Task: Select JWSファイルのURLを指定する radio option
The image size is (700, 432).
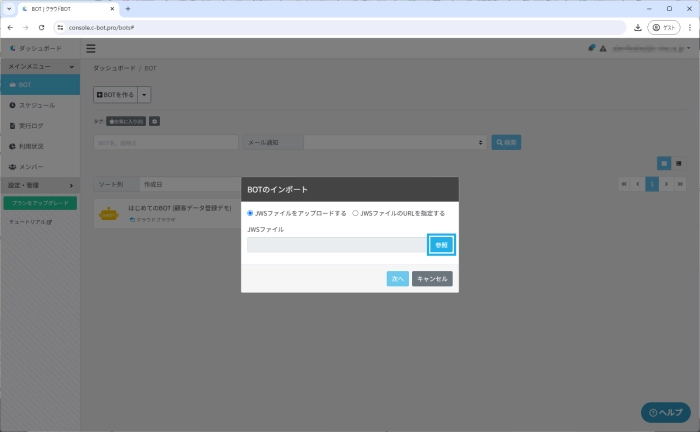Action: (x=355, y=213)
